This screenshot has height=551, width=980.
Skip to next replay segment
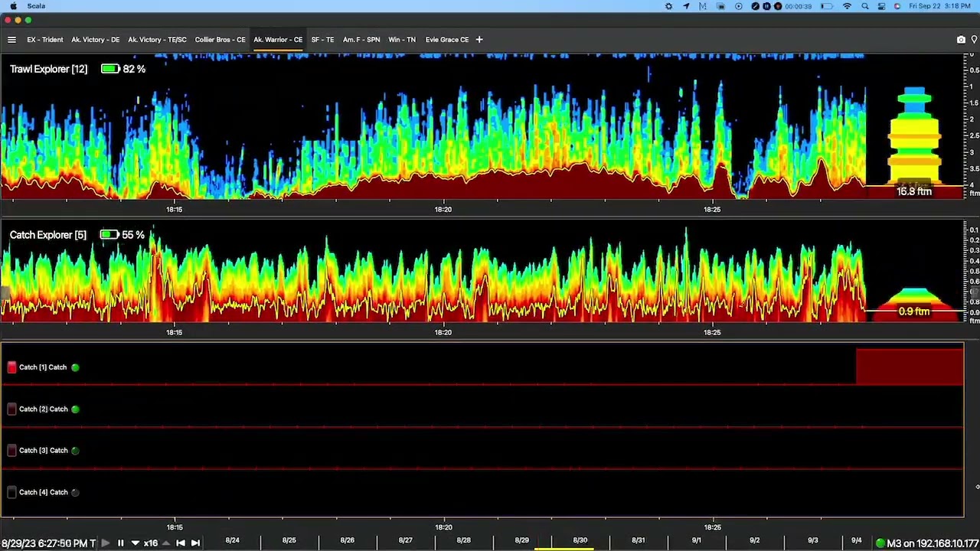(x=195, y=543)
